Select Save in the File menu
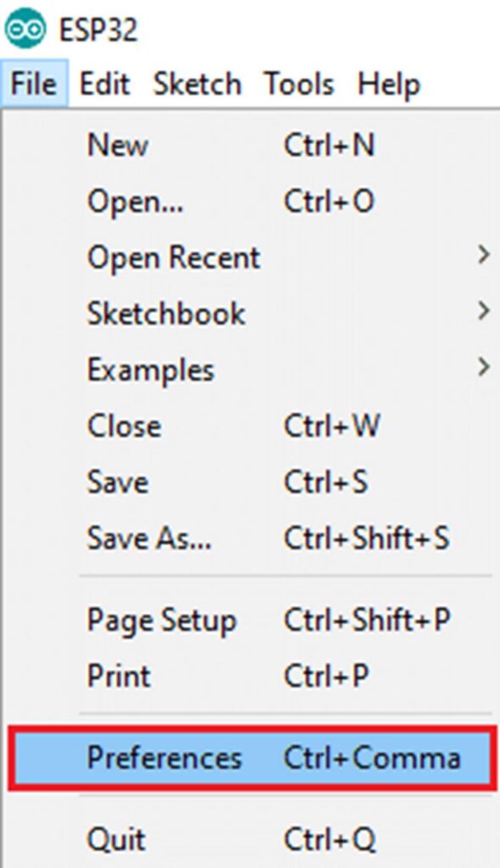Viewport: 500px width, 868px height. pos(249,481)
